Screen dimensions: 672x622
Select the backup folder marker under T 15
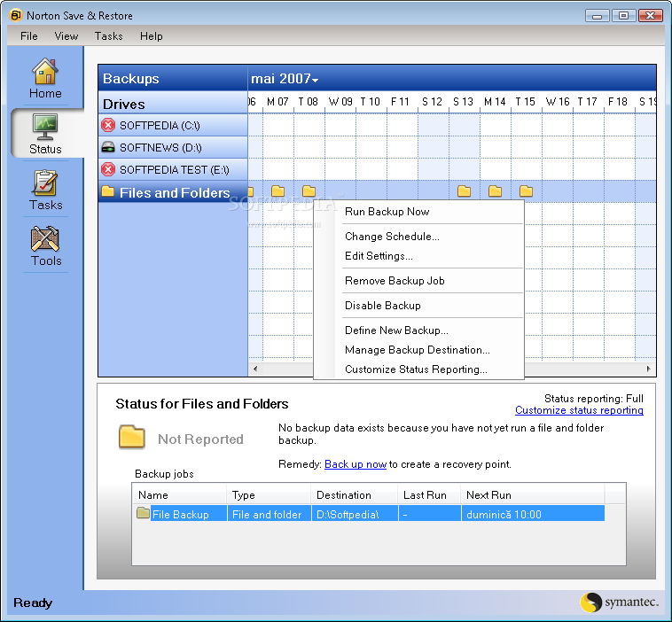527,191
